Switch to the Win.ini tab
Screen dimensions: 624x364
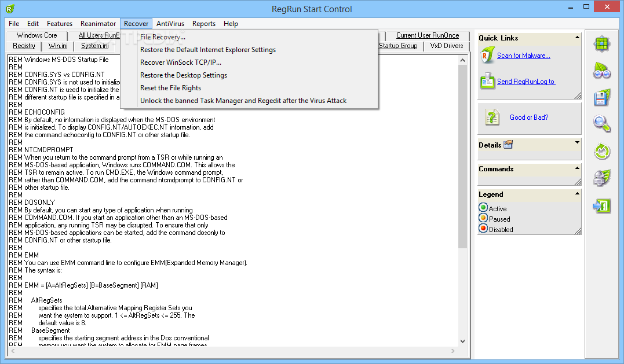pos(58,46)
